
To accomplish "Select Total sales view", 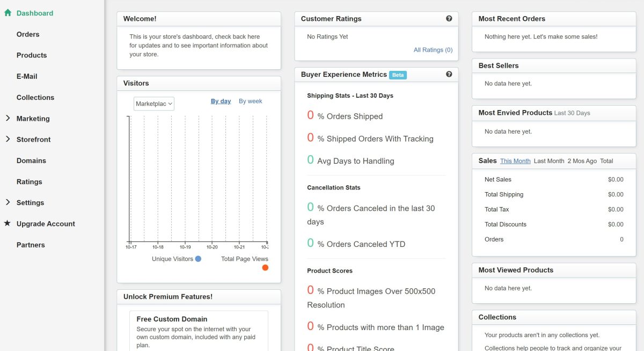I will [x=606, y=161].
